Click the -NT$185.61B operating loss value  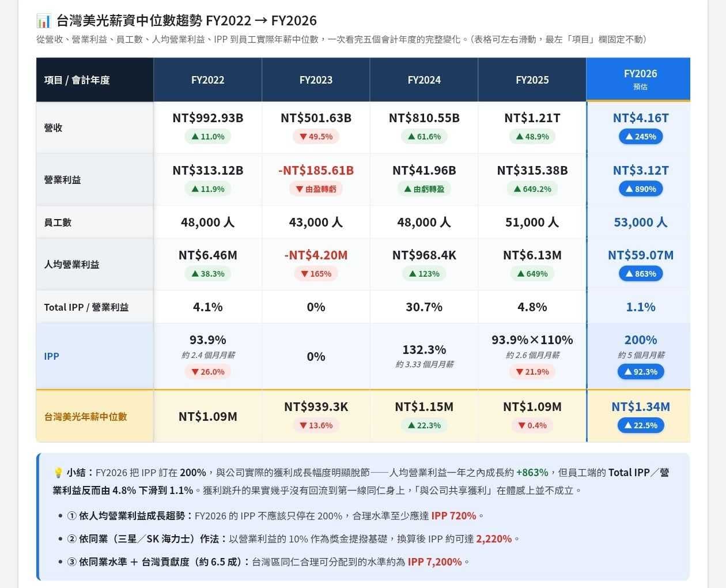coord(316,171)
